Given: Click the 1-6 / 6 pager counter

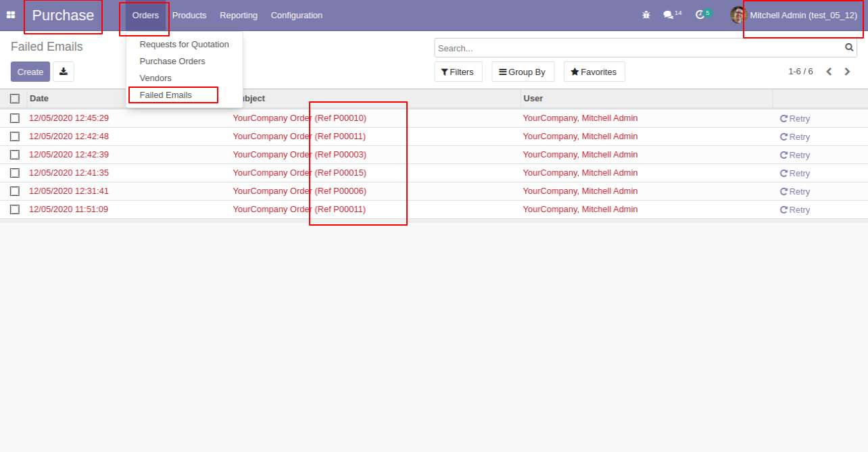Looking at the screenshot, I should 800,71.
